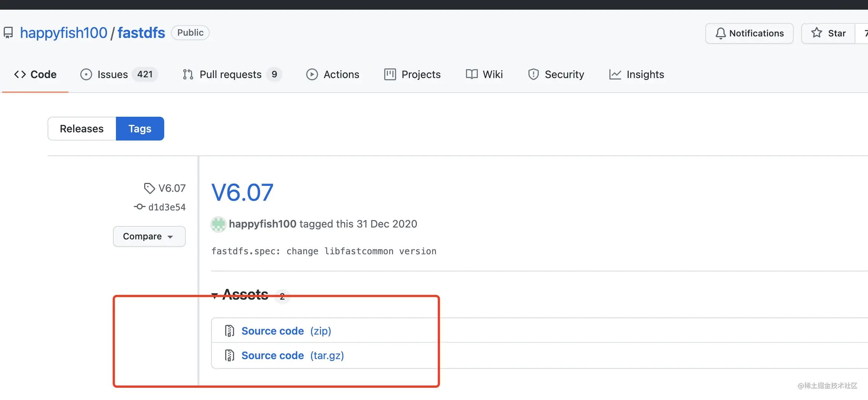Select the Tags toggle button
Viewport: 868px width, 400px height.
(140, 129)
